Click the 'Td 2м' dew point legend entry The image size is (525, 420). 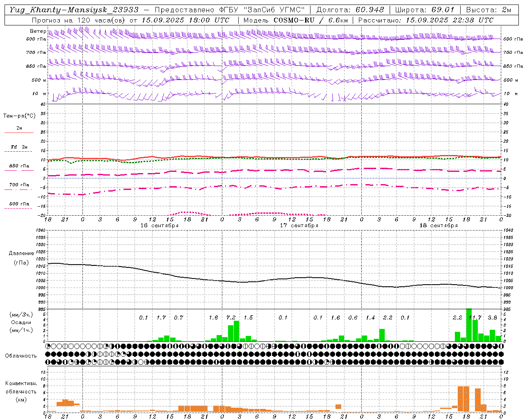[x=19, y=147]
